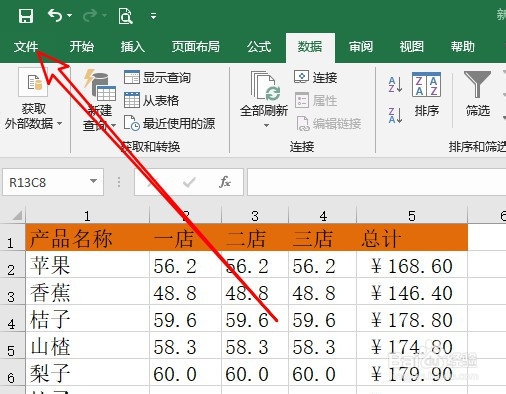
Task: Sort descending with the Z-A icon
Action: point(395,115)
